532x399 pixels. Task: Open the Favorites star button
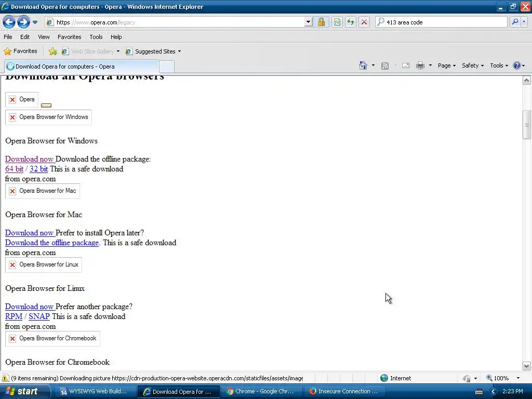click(20, 51)
